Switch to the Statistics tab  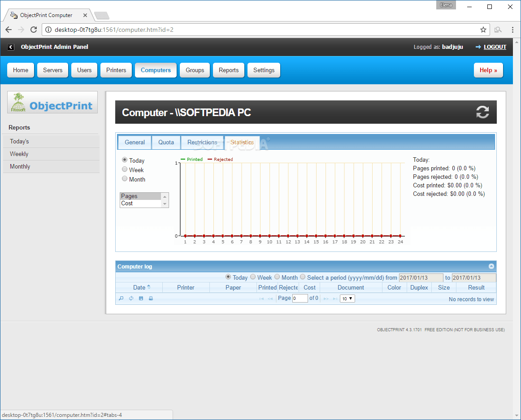(242, 142)
